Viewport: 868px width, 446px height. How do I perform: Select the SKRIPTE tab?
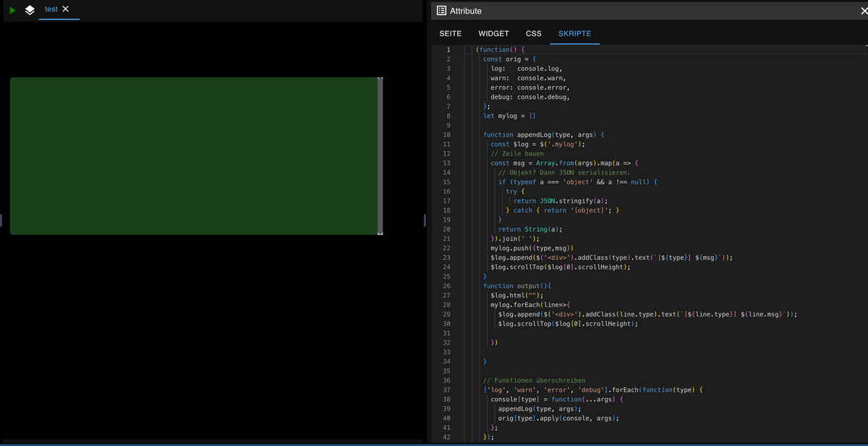pyautogui.click(x=574, y=33)
